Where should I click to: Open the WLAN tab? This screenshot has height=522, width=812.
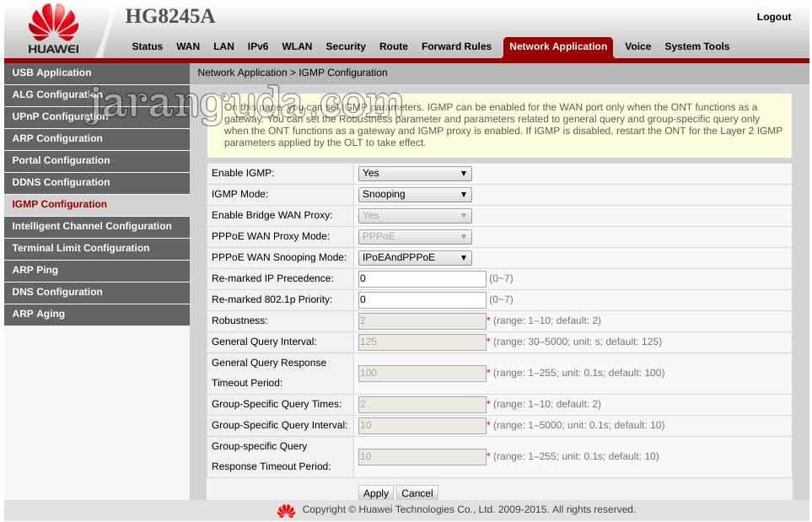click(298, 46)
